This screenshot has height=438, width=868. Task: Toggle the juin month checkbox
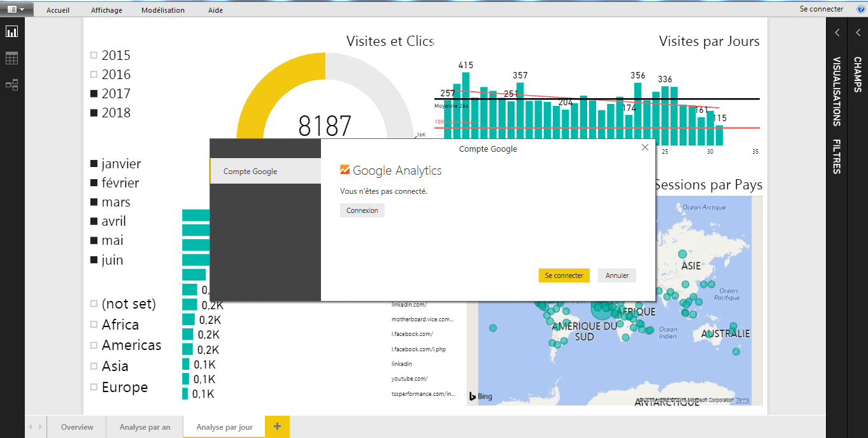[94, 260]
